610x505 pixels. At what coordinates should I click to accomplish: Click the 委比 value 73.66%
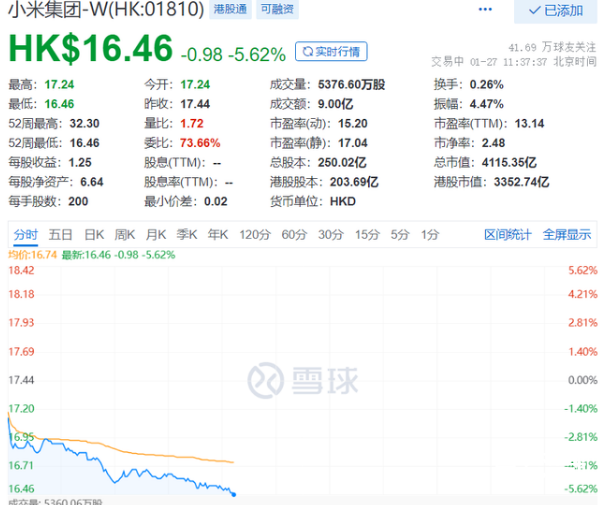tap(200, 143)
